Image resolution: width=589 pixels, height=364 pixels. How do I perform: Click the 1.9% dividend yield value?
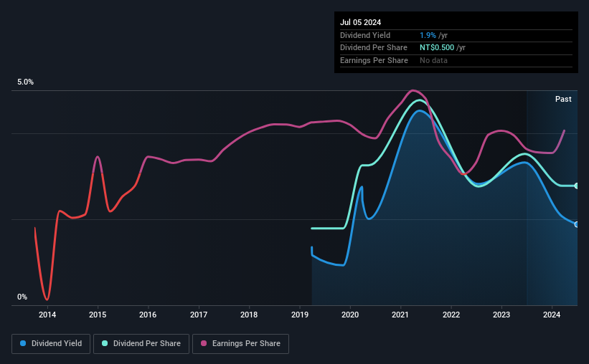(x=428, y=35)
